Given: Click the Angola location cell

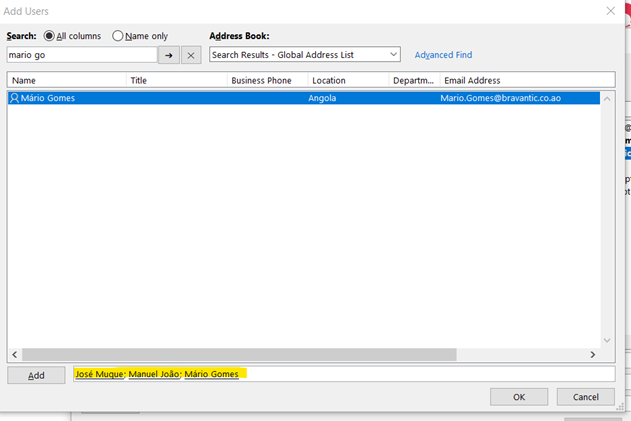Looking at the screenshot, I should coord(322,98).
